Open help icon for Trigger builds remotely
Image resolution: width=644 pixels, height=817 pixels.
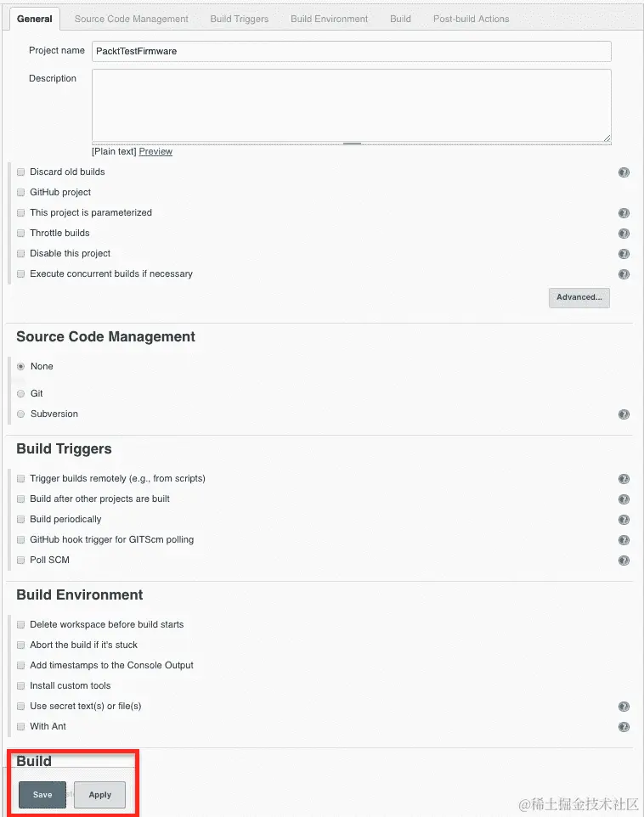tap(624, 479)
